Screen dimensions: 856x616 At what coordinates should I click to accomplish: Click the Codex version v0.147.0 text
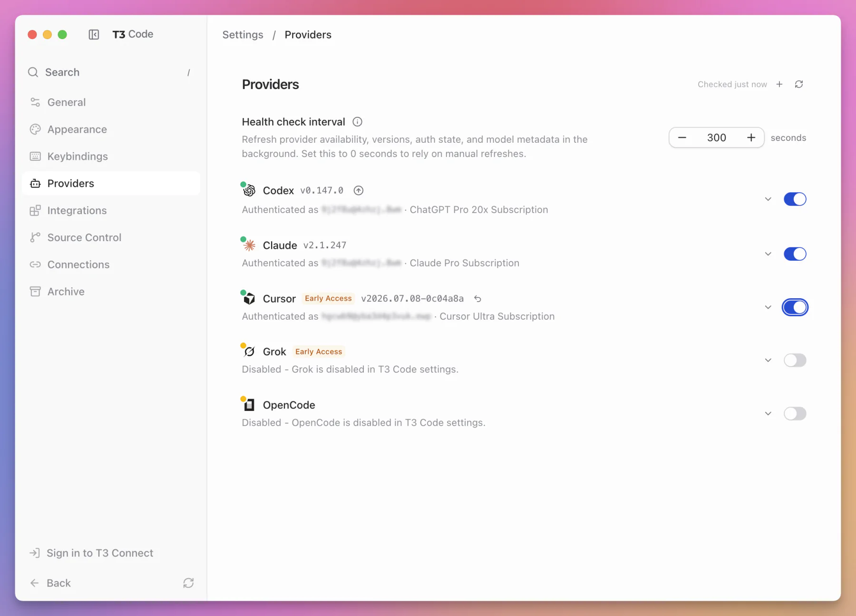321,190
